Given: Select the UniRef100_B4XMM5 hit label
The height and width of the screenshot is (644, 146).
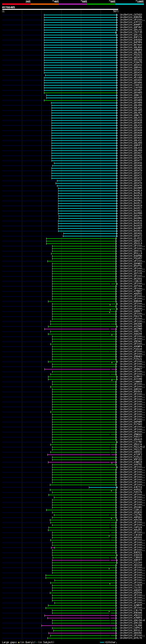Looking at the screenshot, I should 131,188.
